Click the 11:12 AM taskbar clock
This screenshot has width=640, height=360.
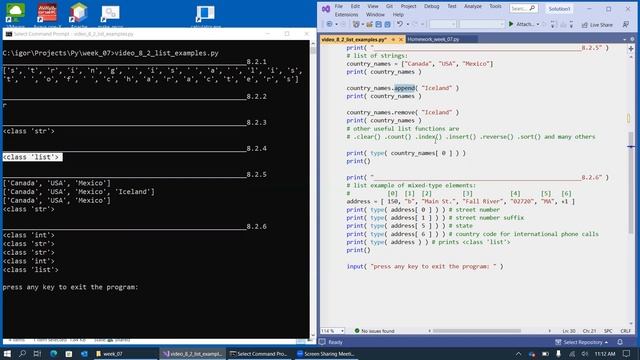pyautogui.click(x=605, y=354)
